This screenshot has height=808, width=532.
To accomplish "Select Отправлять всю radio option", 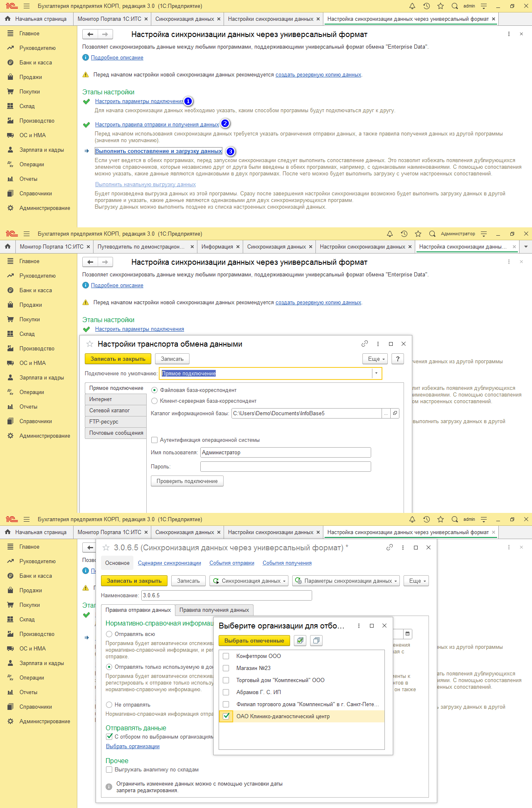I will point(109,634).
